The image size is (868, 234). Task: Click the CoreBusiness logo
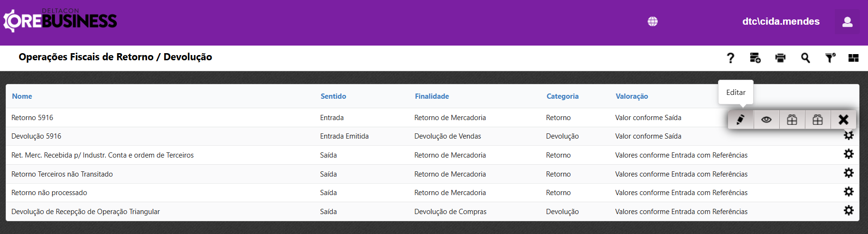click(x=60, y=21)
